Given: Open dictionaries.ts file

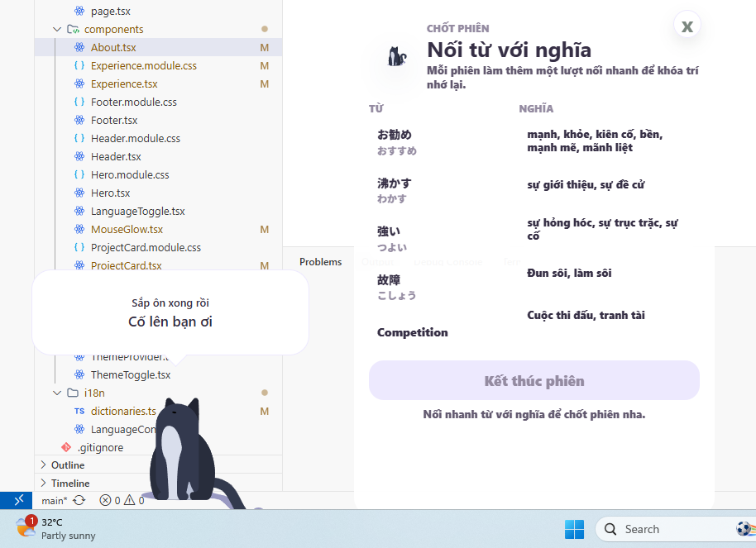Looking at the screenshot, I should pyautogui.click(x=123, y=411).
